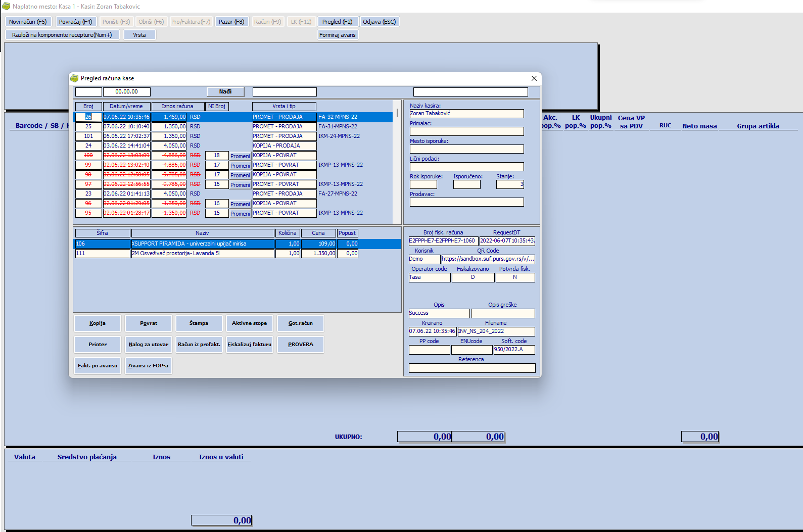Click the Štampa print button
This screenshot has height=532, width=803.
pyautogui.click(x=199, y=323)
